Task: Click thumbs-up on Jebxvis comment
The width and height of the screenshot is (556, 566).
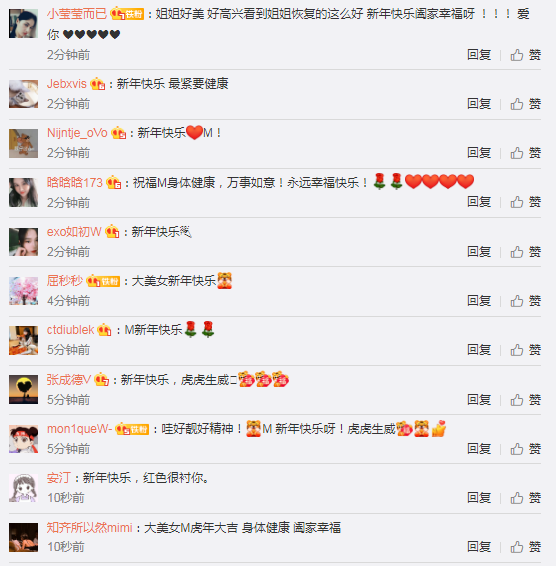Action: tap(525, 104)
